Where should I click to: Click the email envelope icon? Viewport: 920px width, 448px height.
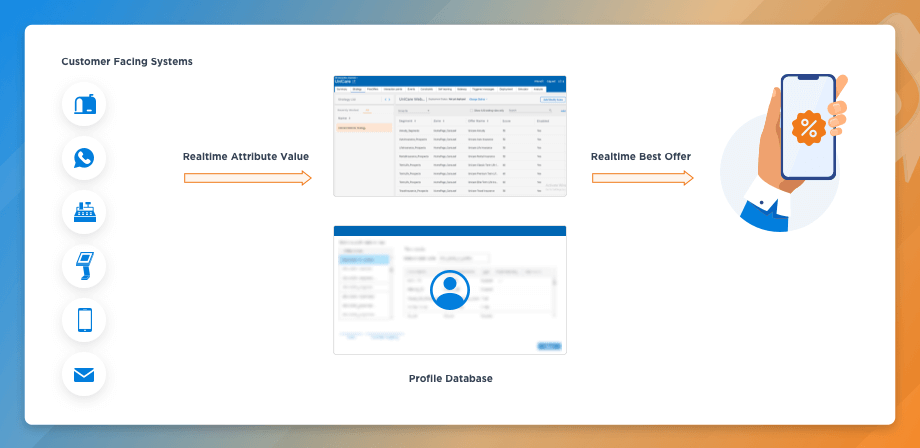(84, 374)
